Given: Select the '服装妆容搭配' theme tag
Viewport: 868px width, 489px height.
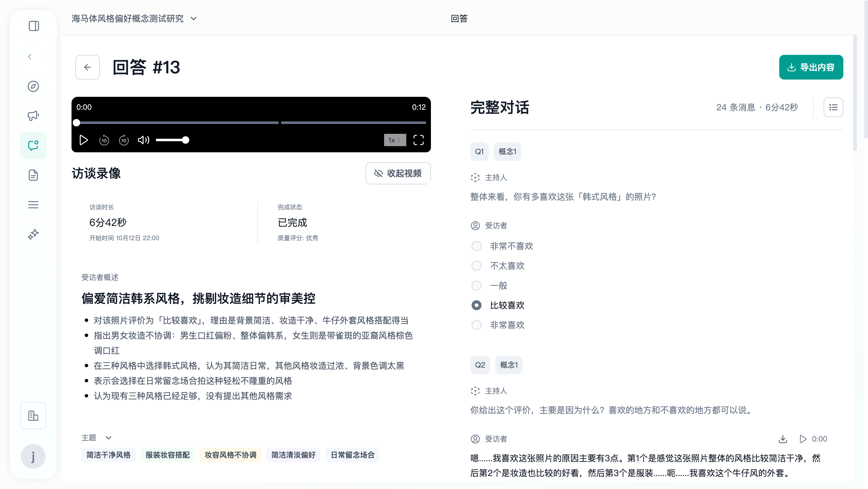Looking at the screenshot, I should tap(167, 455).
